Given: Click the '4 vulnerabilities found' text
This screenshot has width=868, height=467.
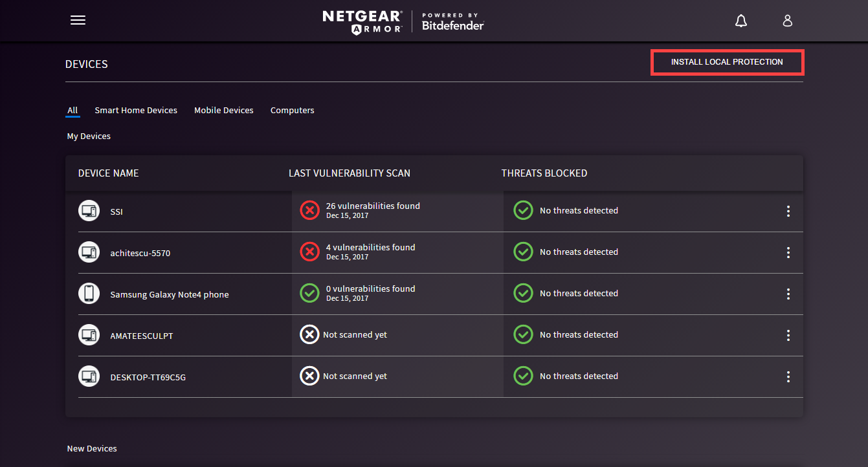Looking at the screenshot, I should click(x=371, y=247).
